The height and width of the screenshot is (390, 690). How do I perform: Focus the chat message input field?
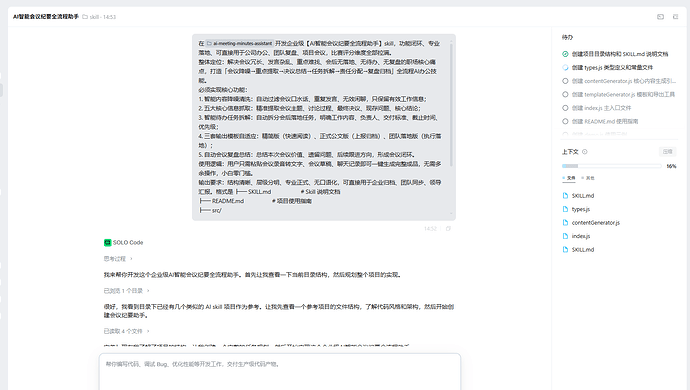280,372
